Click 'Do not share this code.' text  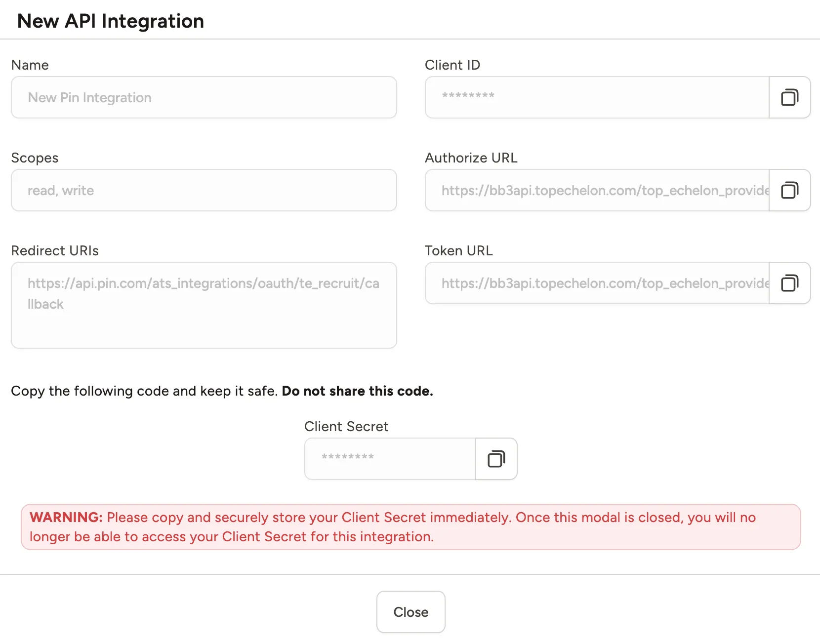click(357, 391)
